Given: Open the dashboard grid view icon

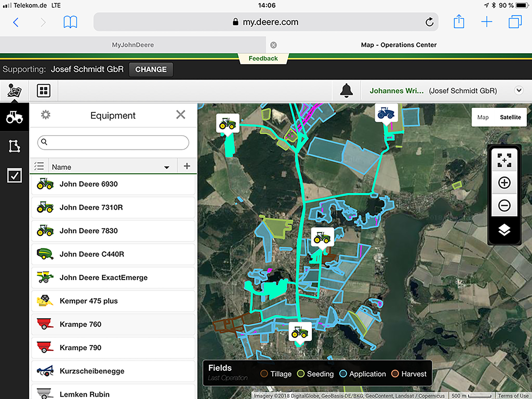Looking at the screenshot, I should click(43, 91).
